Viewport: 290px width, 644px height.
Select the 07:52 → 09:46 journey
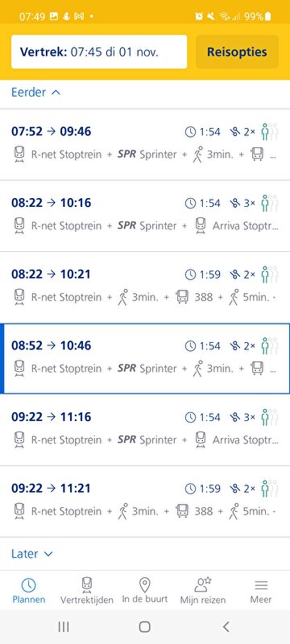145,145
